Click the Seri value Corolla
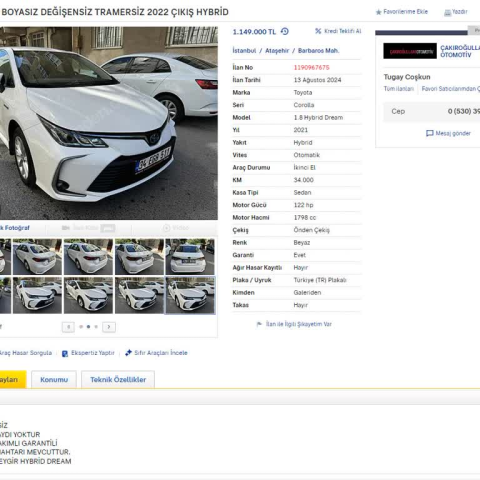Viewport: 480px width, 480px height. click(x=304, y=105)
